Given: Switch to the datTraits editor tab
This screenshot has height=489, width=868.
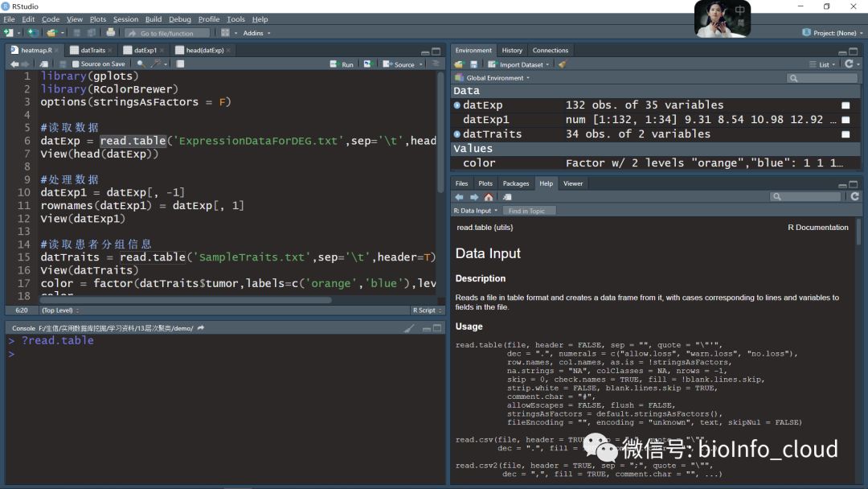Looking at the screenshot, I should [x=92, y=51].
